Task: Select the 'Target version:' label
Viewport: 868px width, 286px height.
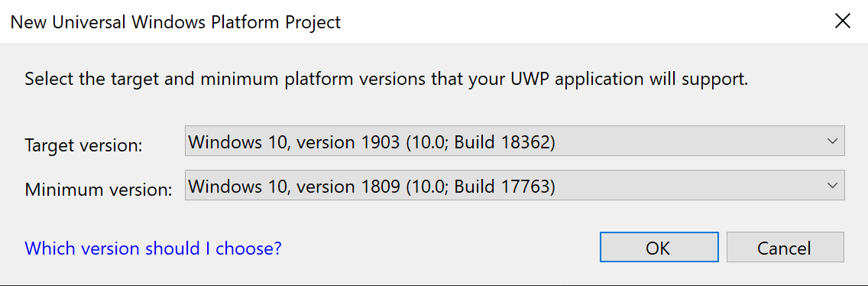Action: [83, 145]
